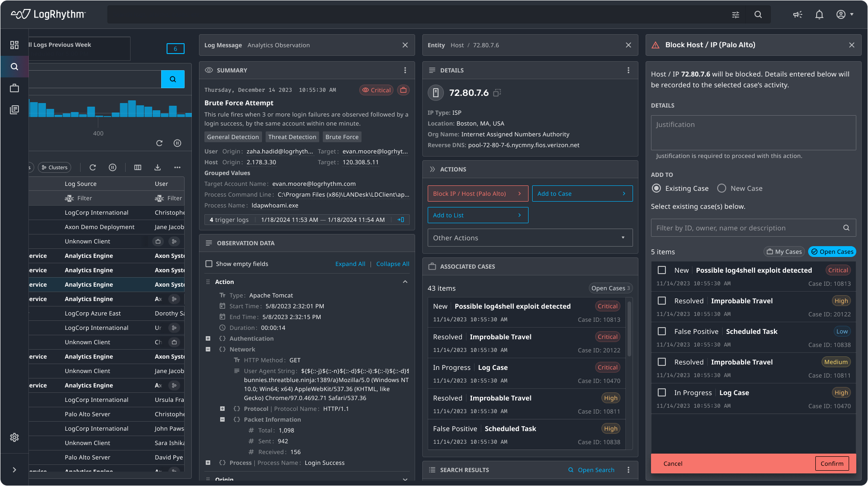This screenshot has width=868, height=486.
Task: Check Log Case in Block Host panel
Action: coord(662,392)
